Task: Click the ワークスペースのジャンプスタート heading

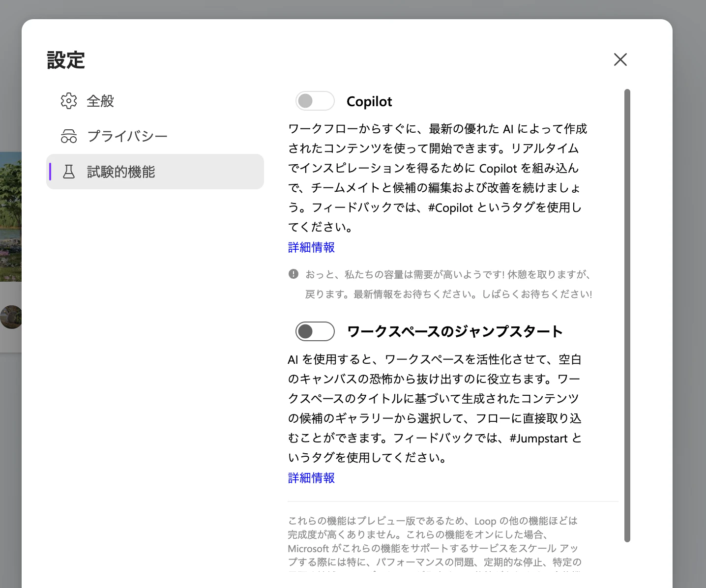Action: (x=455, y=332)
